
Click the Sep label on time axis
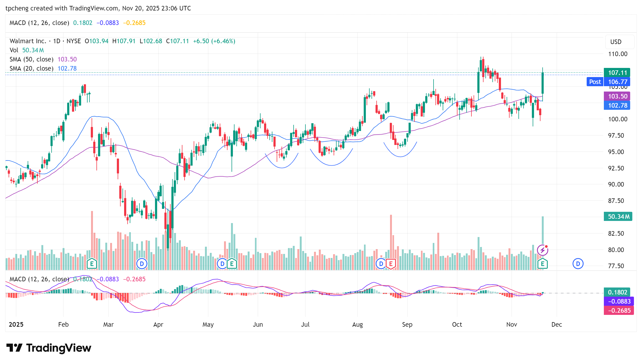coord(407,325)
